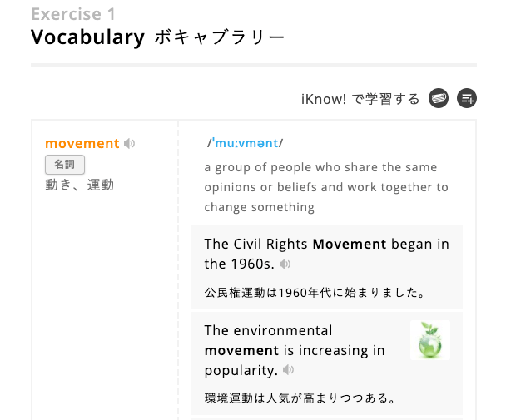Click the iKnow! study cards icon
The height and width of the screenshot is (420, 506).
pyautogui.click(x=439, y=99)
